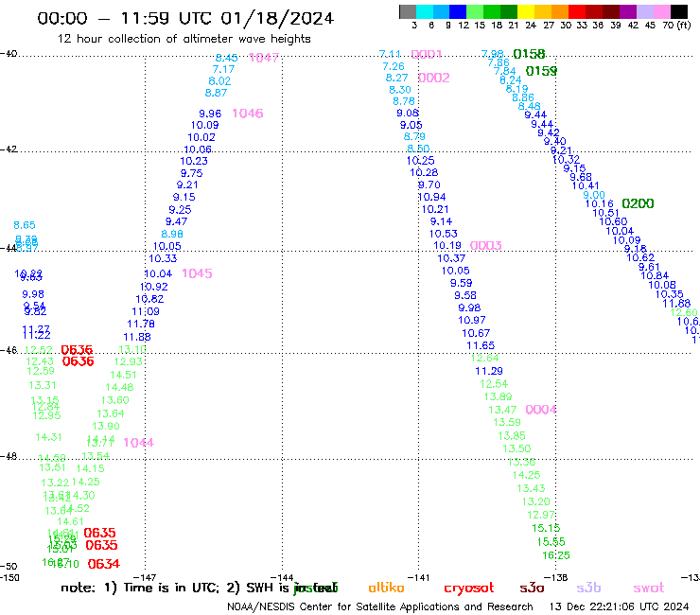Click the wave height value 10.23
Screen dimensions: 700x615
194,161
